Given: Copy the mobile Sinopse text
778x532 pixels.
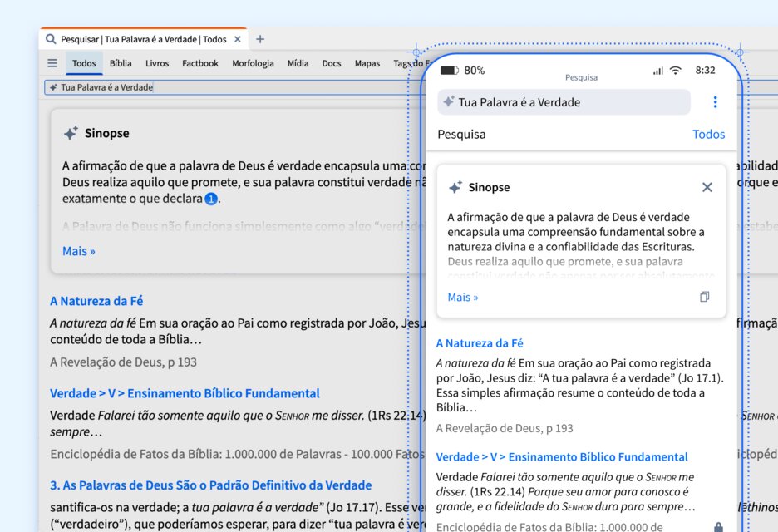Looking at the screenshot, I should [x=705, y=297].
